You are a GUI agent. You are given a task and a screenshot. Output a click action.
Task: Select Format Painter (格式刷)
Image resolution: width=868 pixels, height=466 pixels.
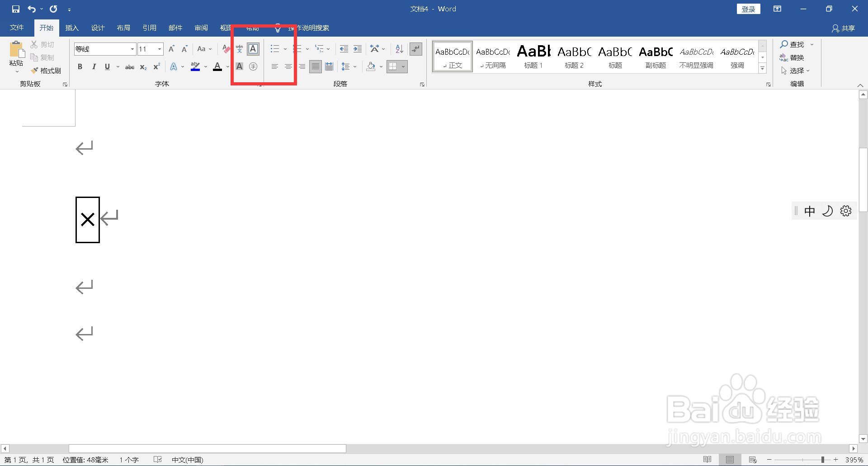[46, 71]
